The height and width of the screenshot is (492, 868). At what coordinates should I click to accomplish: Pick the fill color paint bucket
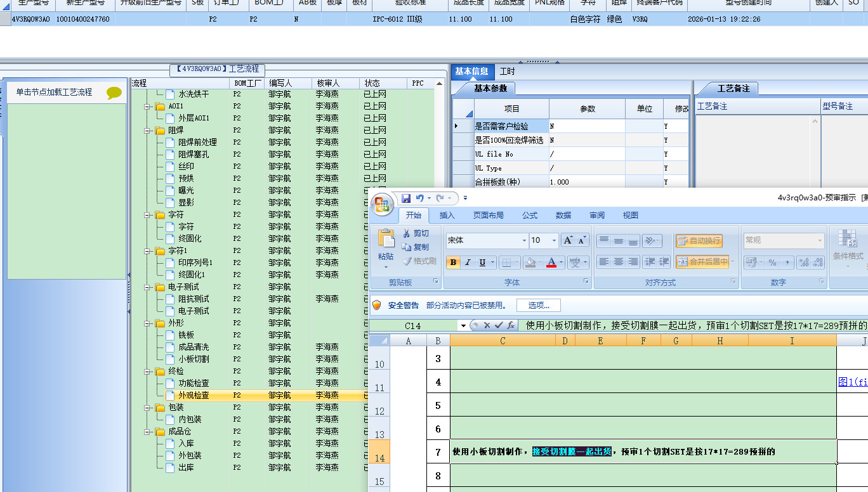pyautogui.click(x=530, y=262)
